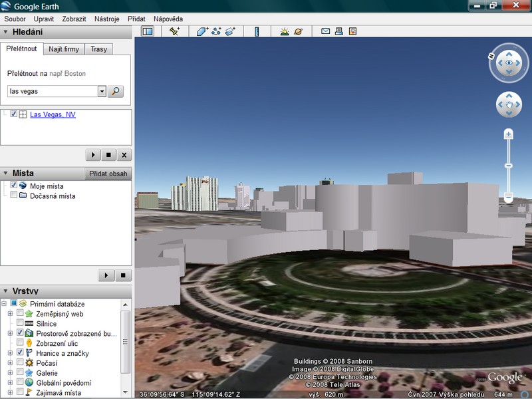Screen dimensions: 532x399
Task: Uncheck the Moje místa checkbox
Action: [13, 185]
